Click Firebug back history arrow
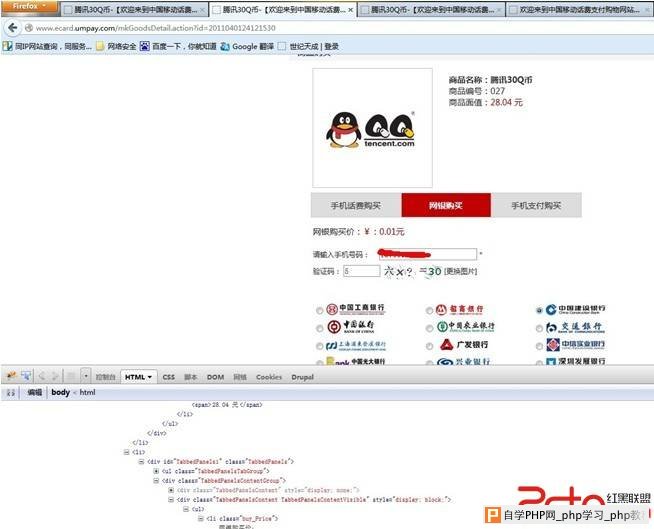Image resolution: width=654 pixels, height=529 pixels. [x=42, y=377]
